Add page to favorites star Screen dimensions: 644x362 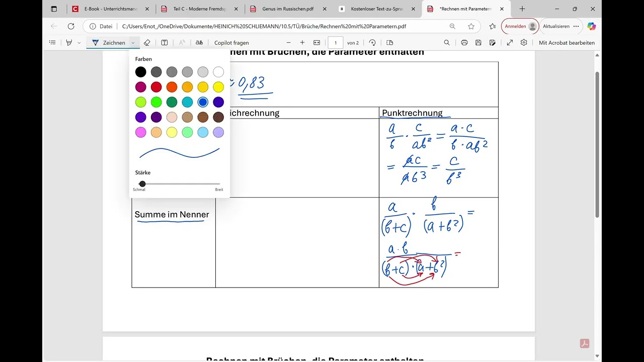(471, 26)
